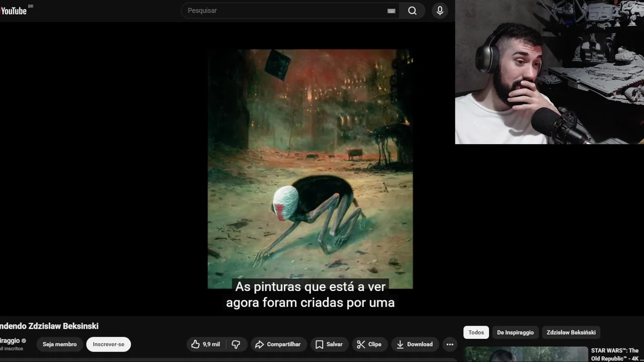Click the Beksinski painting in the video player
The width and height of the screenshot is (644, 362).
tap(310, 169)
